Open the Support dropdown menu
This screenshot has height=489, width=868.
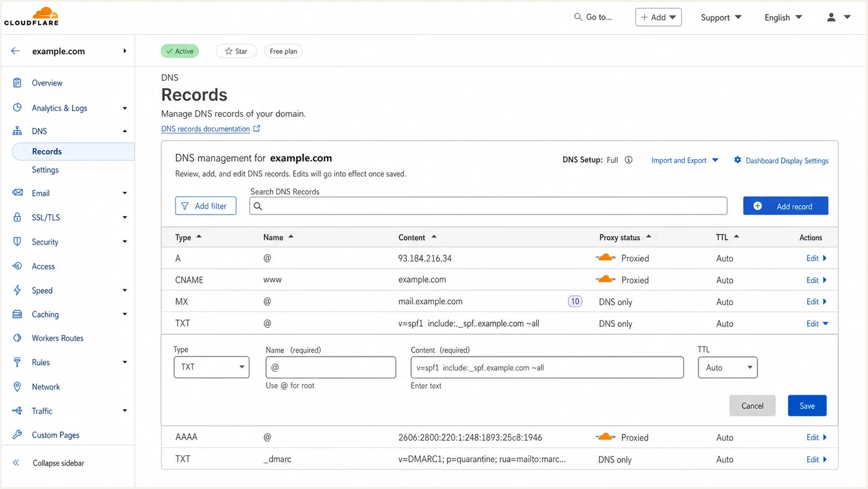[721, 17]
